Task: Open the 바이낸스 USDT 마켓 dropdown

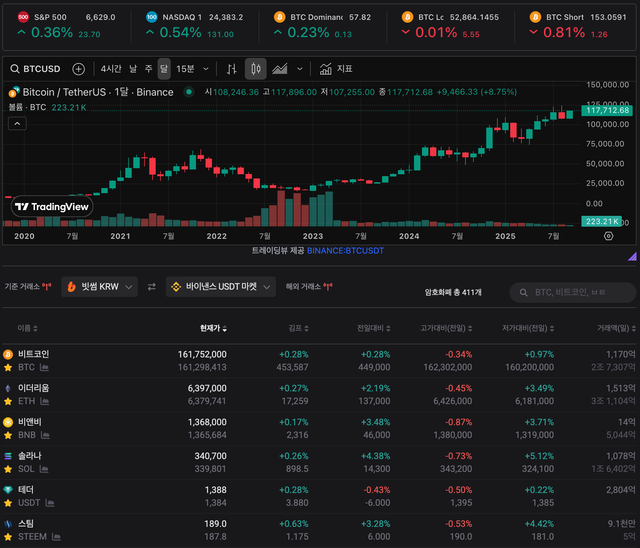Action: (x=221, y=287)
